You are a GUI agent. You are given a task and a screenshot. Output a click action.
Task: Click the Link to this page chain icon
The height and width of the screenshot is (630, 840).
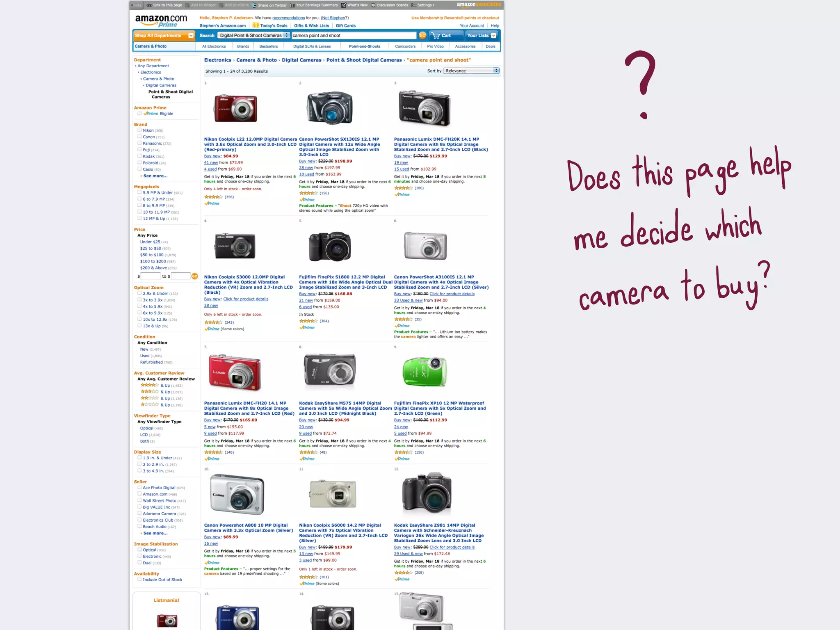(149, 5)
